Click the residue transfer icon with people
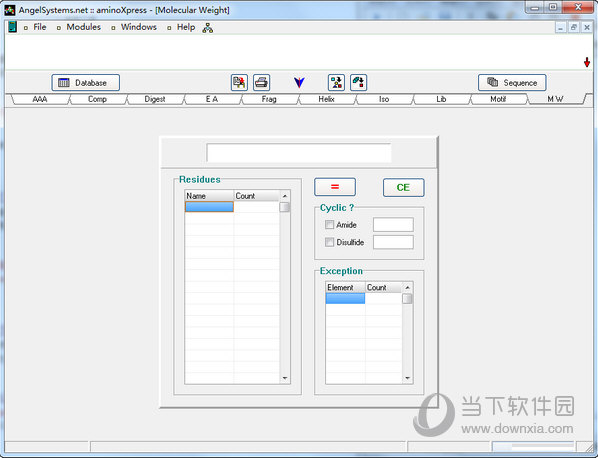598x458 pixels. (x=336, y=82)
